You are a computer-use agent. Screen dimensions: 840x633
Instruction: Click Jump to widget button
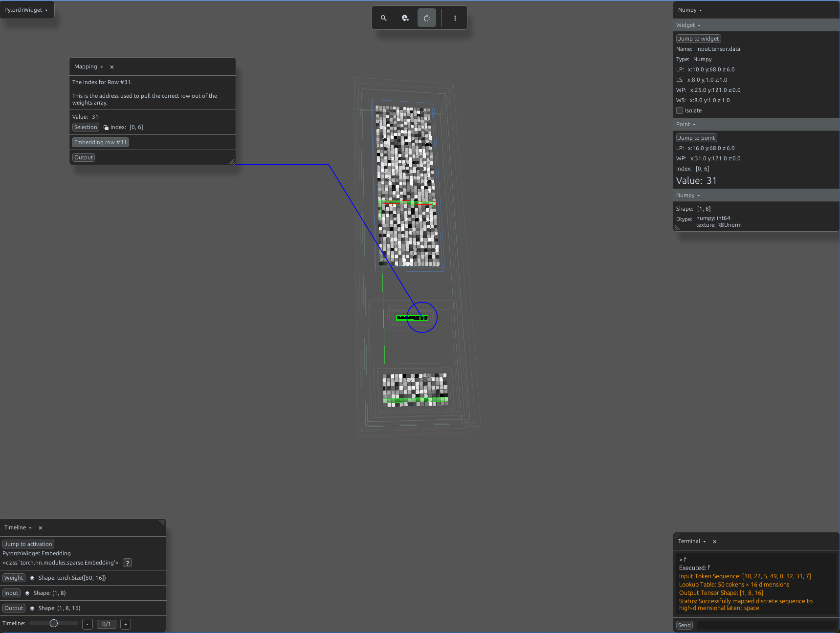699,39
